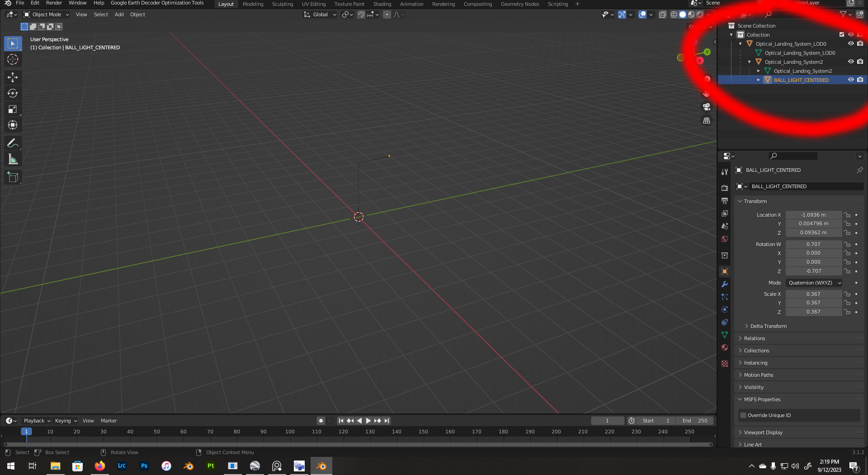Expand BALL_LIGHT_CENTERED in the outliner tree

[759, 80]
